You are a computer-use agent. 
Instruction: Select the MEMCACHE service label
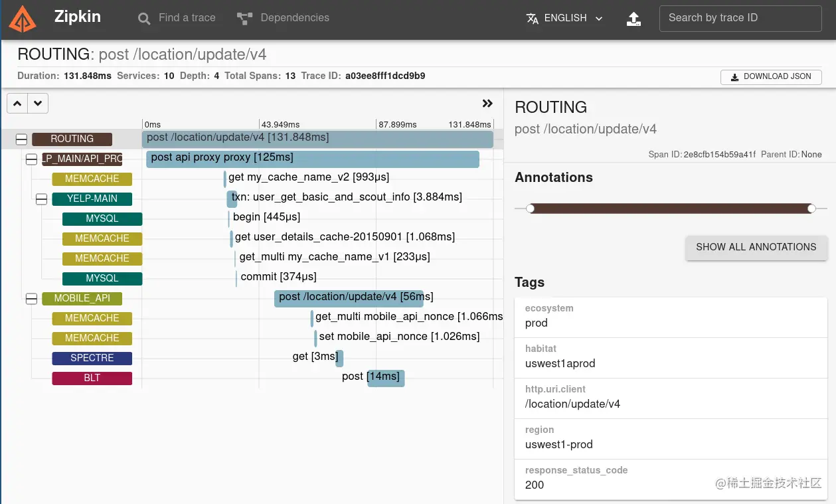(92, 179)
